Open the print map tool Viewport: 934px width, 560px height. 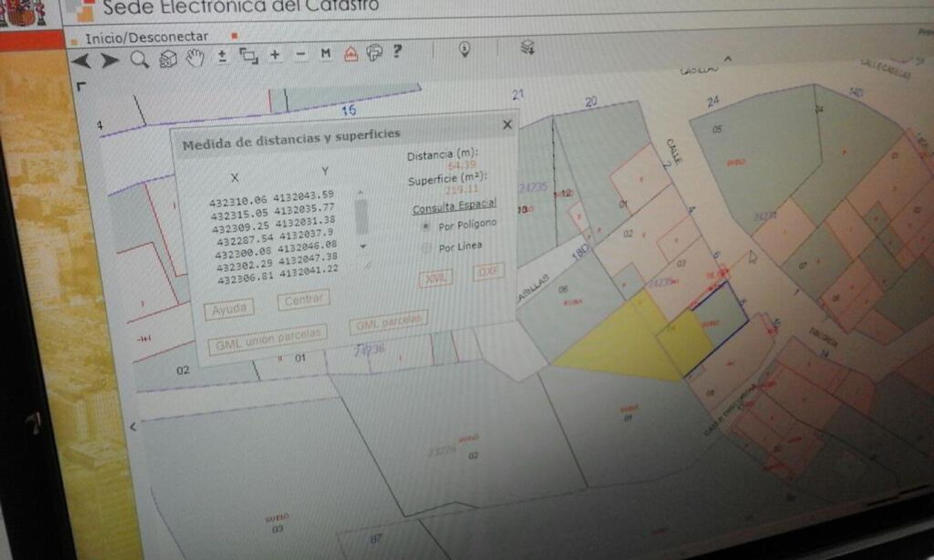click(x=374, y=52)
